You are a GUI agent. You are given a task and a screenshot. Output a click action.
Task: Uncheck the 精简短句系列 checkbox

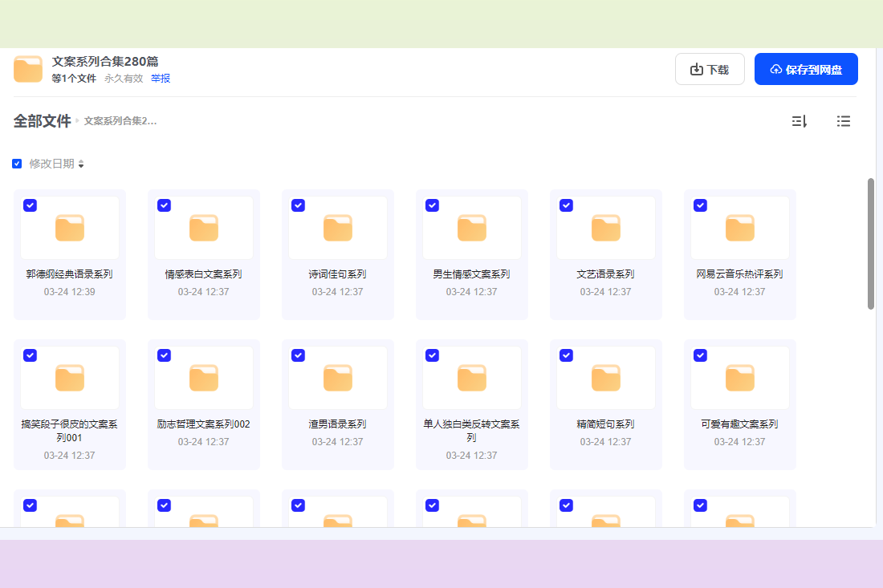point(567,355)
